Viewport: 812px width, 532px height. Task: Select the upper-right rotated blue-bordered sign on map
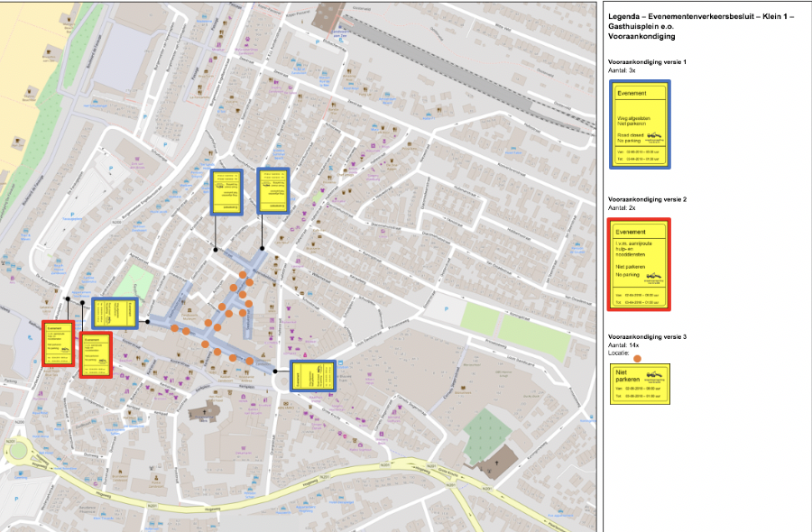274,190
